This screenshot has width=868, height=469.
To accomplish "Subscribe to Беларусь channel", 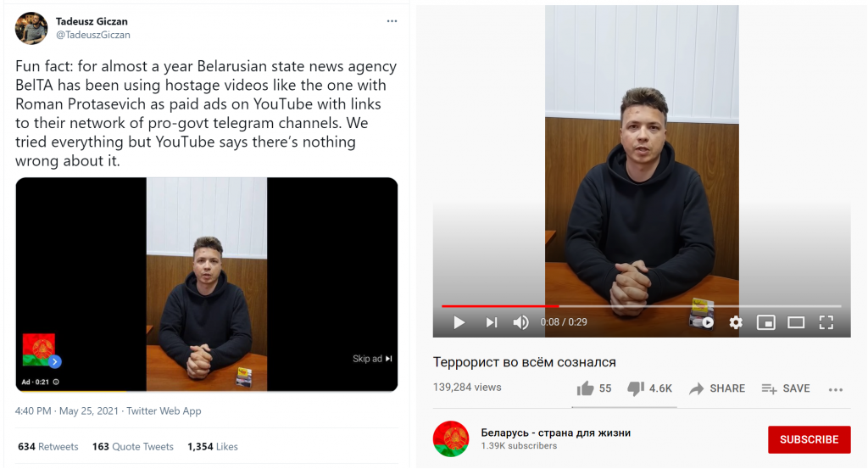I will point(809,439).
